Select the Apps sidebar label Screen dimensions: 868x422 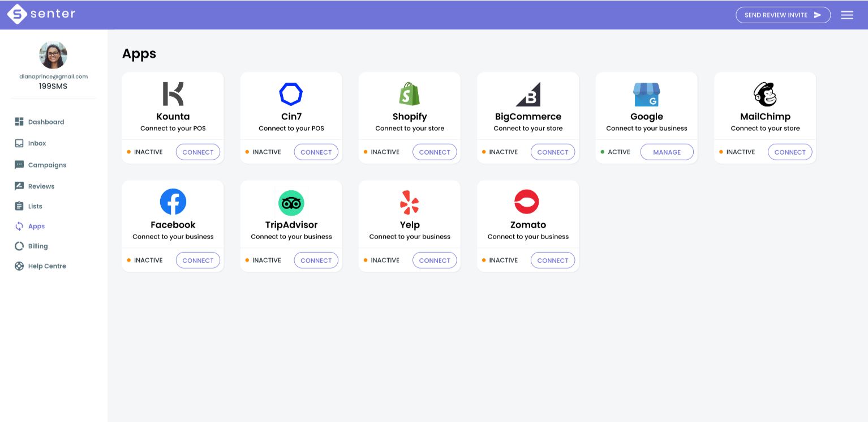[x=36, y=226]
